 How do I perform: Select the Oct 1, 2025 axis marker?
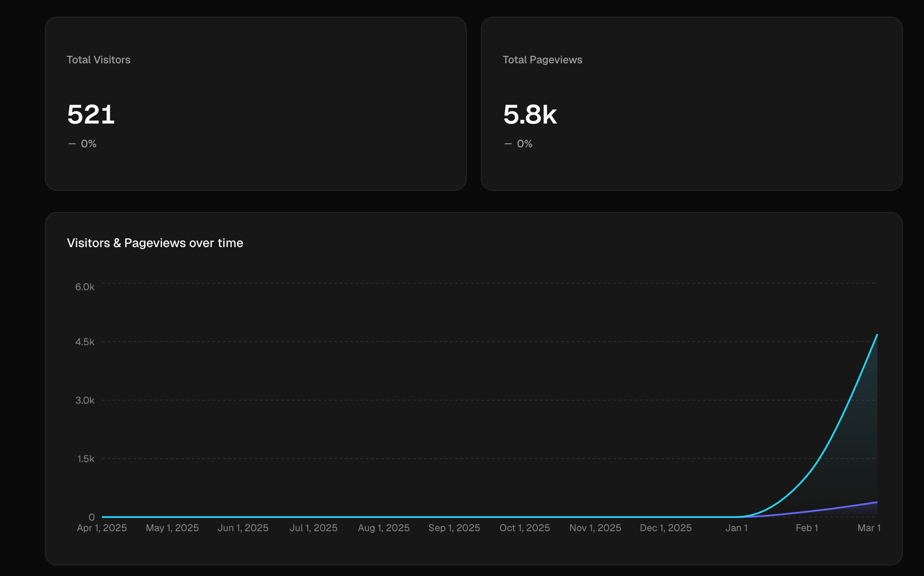click(524, 528)
